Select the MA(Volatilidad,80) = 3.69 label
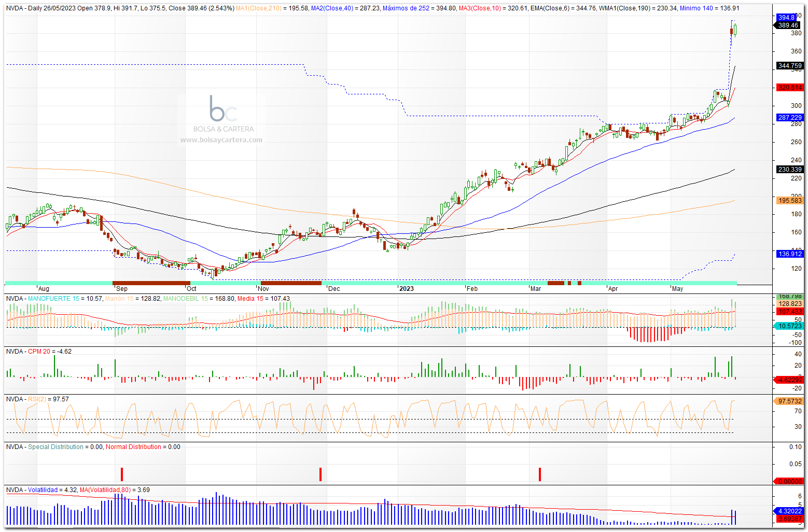Viewport: 808px width, 532px height. tap(115, 490)
